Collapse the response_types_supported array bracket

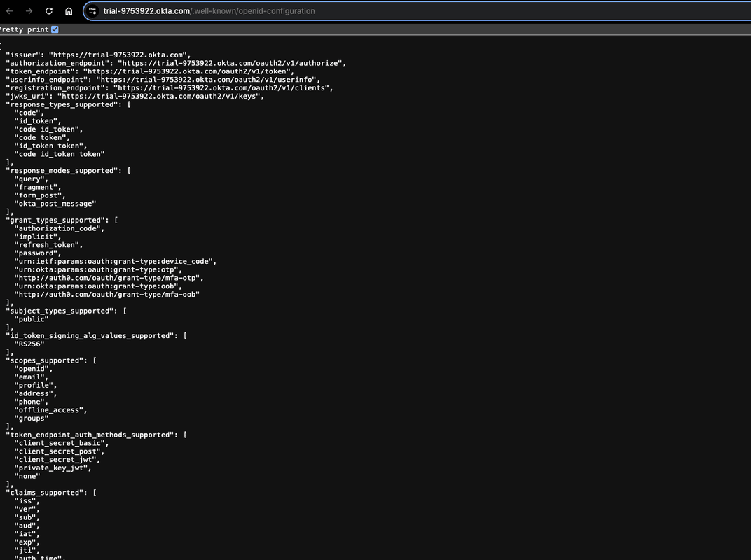tap(129, 104)
